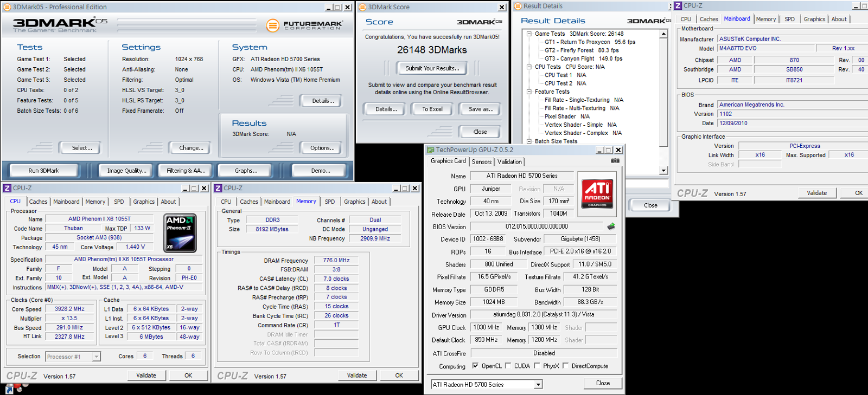Click the AMD Phenom II processor logo
Screen dimensions: 868x395
[x=180, y=232]
